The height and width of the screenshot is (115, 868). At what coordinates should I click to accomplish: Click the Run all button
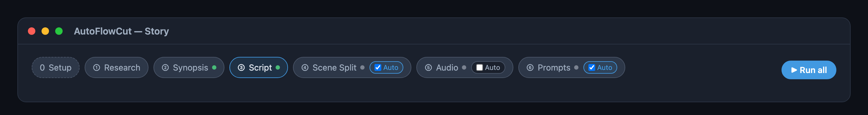[x=808, y=70]
